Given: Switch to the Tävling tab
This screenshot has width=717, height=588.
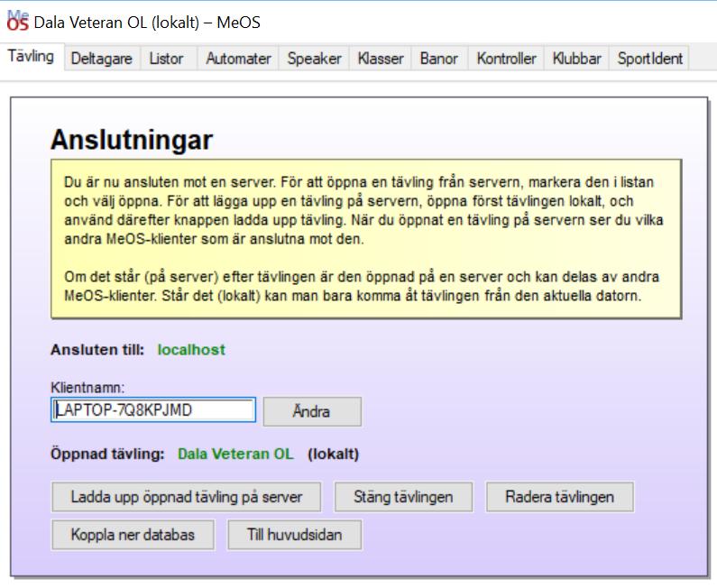Looking at the screenshot, I should [x=31, y=57].
